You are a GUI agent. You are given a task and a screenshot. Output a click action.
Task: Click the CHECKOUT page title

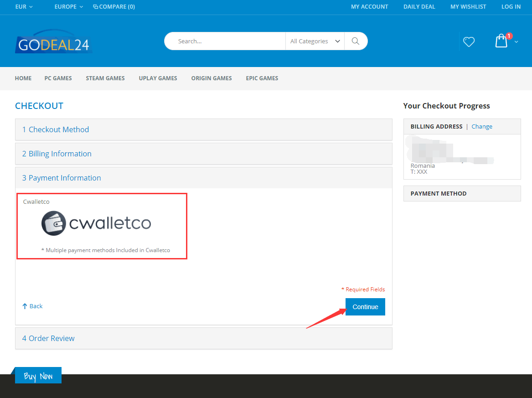[39, 106]
